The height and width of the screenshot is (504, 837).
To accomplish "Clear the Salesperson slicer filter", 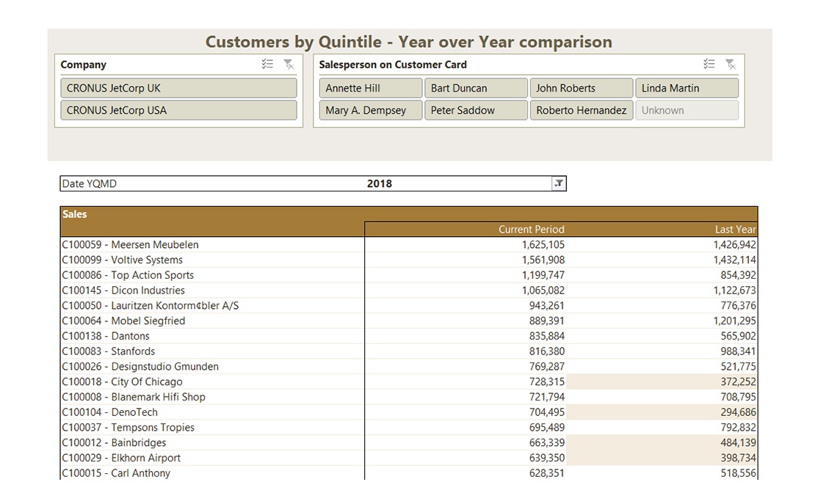I will tap(731, 65).
